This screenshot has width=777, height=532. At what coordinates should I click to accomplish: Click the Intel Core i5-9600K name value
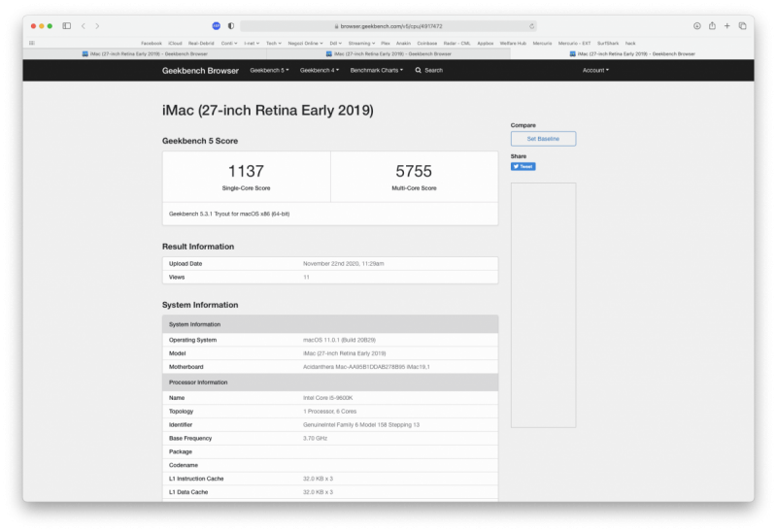tap(328, 398)
